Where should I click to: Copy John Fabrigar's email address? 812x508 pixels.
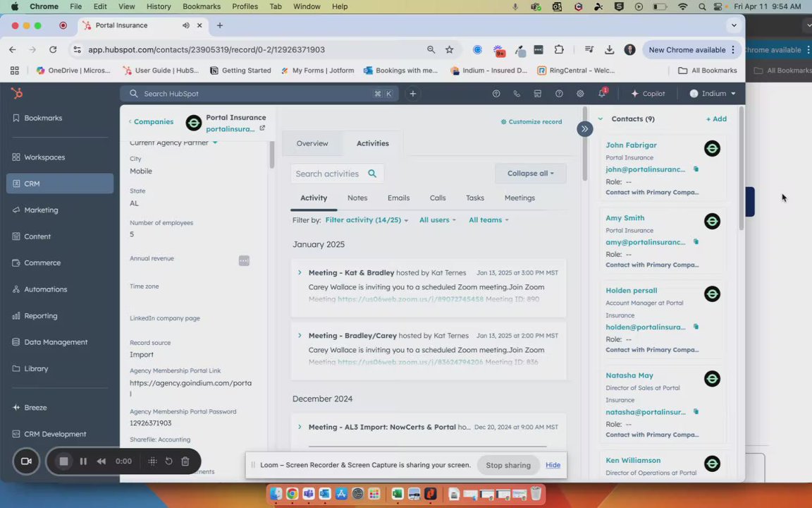point(696,169)
